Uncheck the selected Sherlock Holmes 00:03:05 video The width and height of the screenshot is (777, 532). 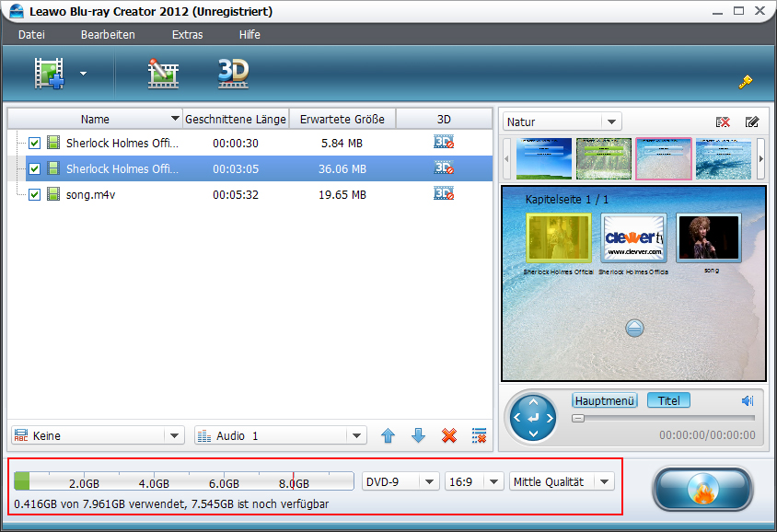pos(34,169)
